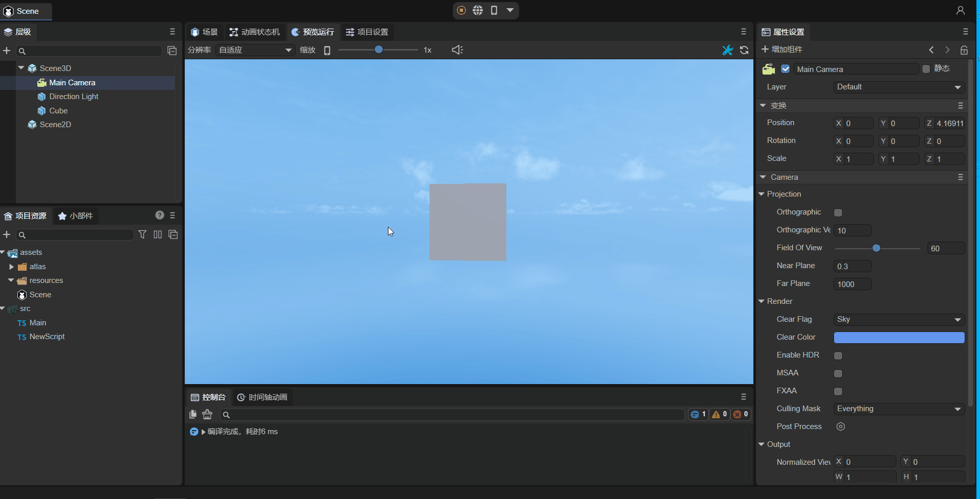Image resolution: width=980 pixels, height=499 pixels.
Task: Click the 增加组件 button
Action: click(x=782, y=50)
